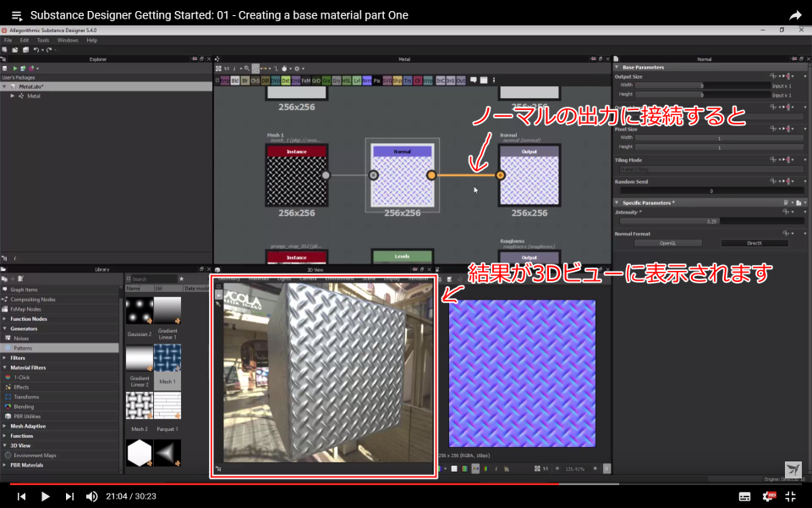Go to previous video

coord(21,497)
